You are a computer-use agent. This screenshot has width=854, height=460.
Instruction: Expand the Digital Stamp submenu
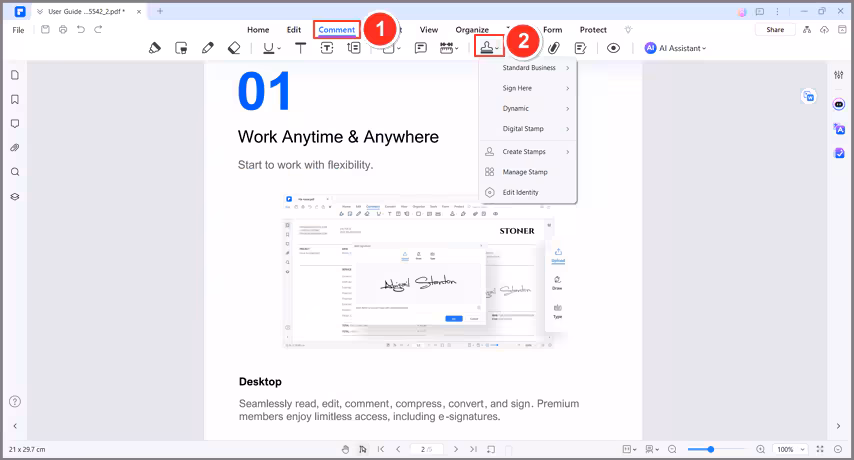(x=528, y=129)
